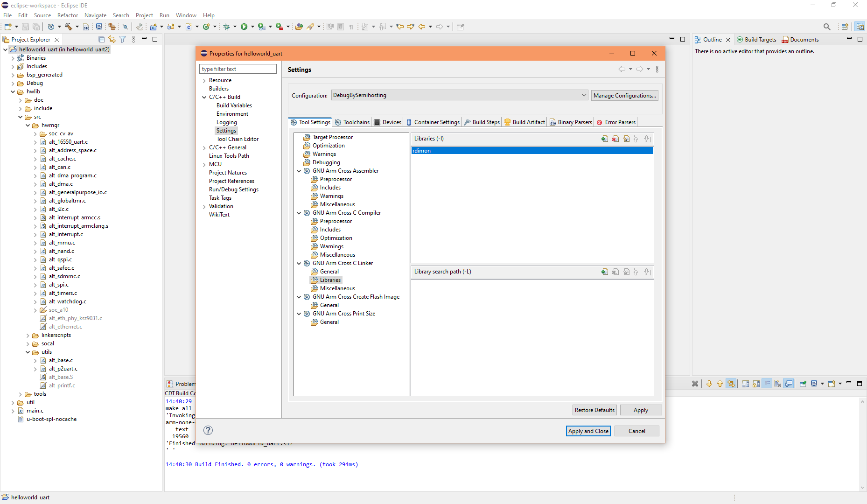Pin the Console view

tap(804, 384)
